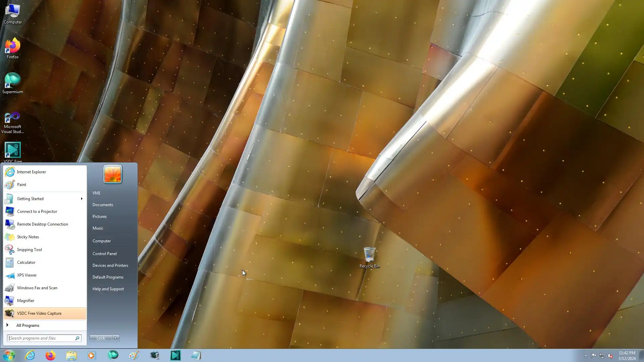Launch Paint from the taskbar palette icon
Image resolution: width=644 pixels, height=362 pixels.
(x=133, y=355)
